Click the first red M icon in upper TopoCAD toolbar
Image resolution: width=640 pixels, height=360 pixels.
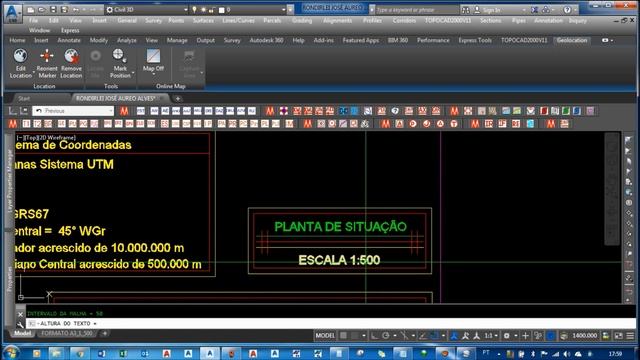pyautogui.click(x=124, y=111)
